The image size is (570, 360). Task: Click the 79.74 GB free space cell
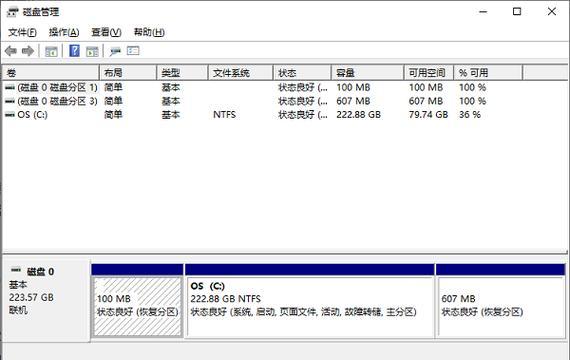tap(428, 115)
